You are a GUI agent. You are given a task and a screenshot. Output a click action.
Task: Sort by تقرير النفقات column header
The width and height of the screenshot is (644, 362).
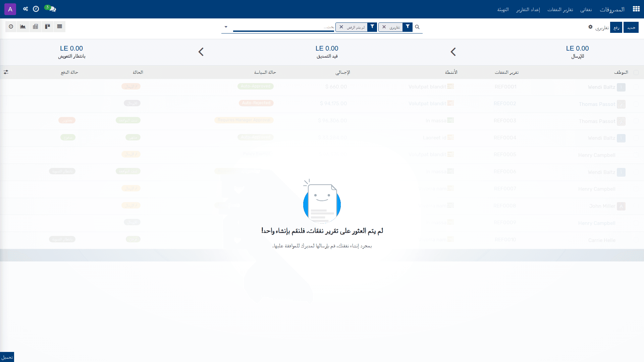[506, 72]
